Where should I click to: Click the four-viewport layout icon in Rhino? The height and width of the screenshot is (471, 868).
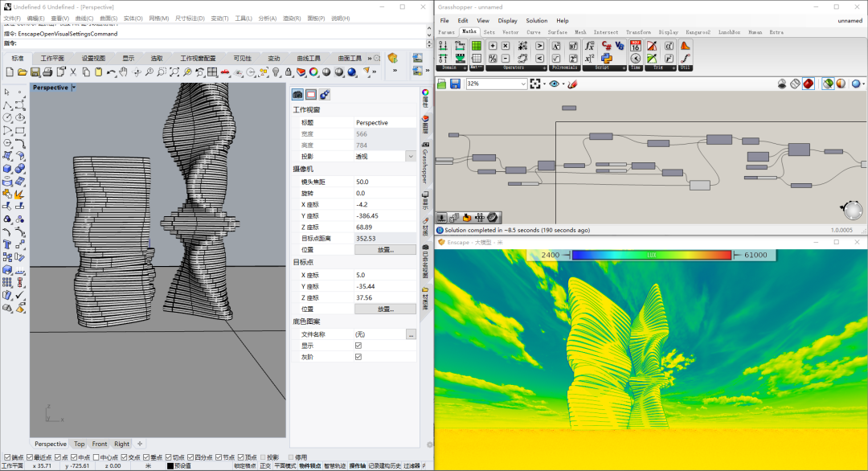(x=212, y=72)
